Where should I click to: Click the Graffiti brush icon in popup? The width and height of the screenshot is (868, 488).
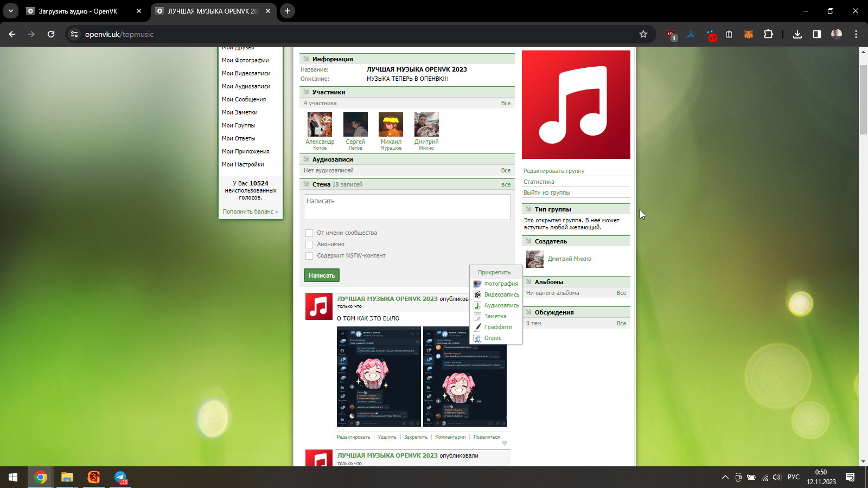pyautogui.click(x=477, y=327)
